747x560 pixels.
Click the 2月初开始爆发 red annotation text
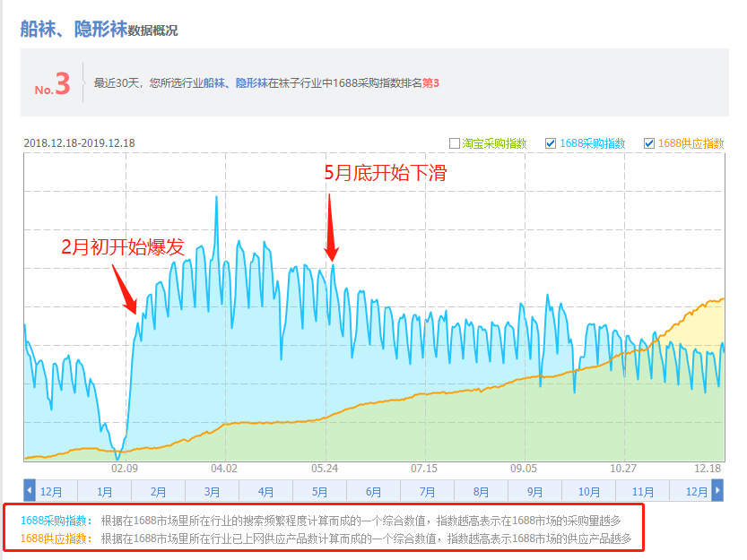123,247
